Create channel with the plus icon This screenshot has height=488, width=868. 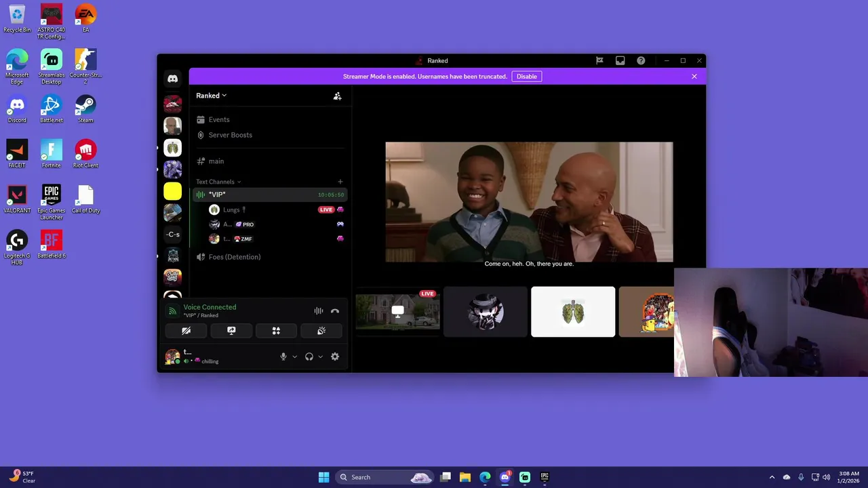(x=340, y=182)
